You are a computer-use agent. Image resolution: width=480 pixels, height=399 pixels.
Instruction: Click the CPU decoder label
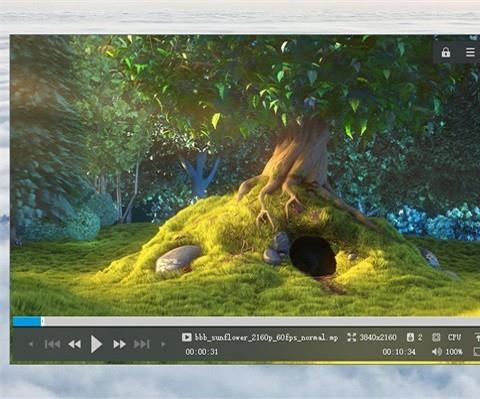tap(454, 337)
